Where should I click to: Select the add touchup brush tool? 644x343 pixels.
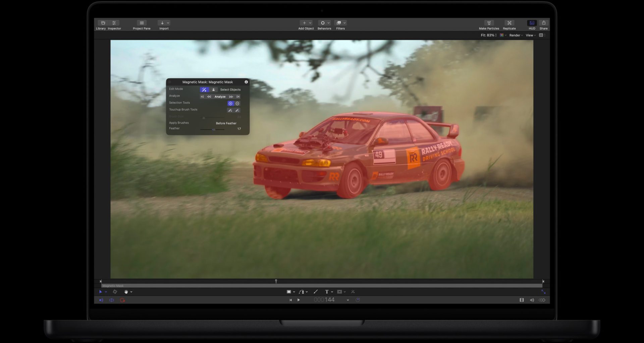[x=230, y=110]
